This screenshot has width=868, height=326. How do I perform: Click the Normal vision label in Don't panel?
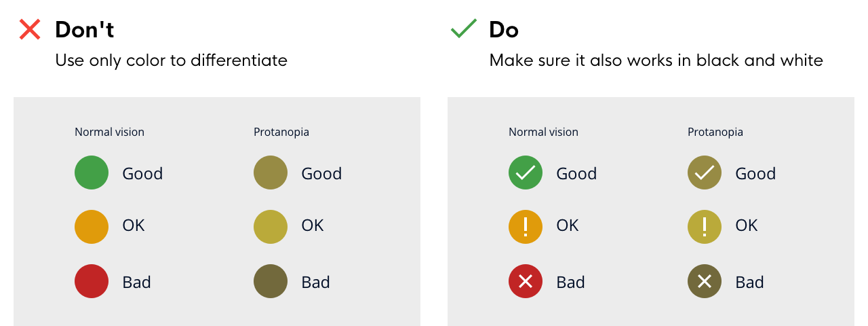click(109, 132)
